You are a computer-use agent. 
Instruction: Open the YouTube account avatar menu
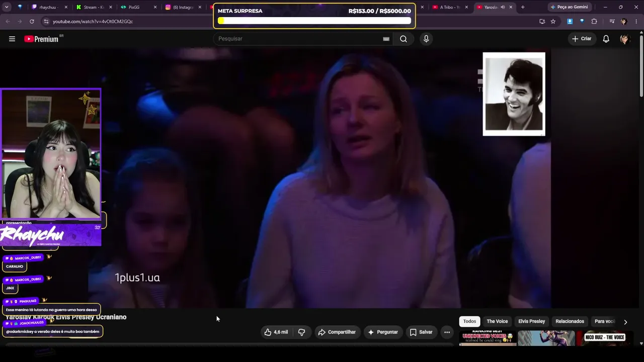624,39
